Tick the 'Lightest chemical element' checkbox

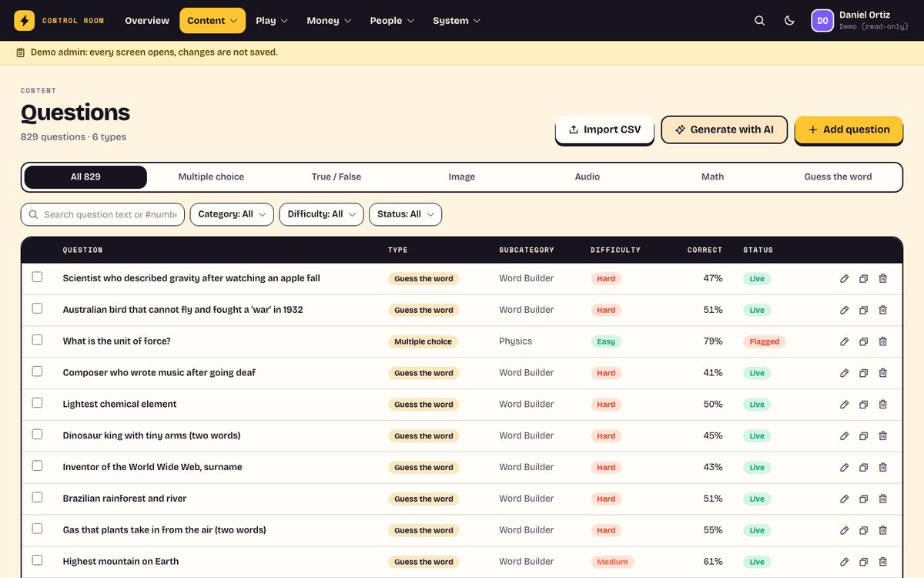pyautogui.click(x=37, y=403)
